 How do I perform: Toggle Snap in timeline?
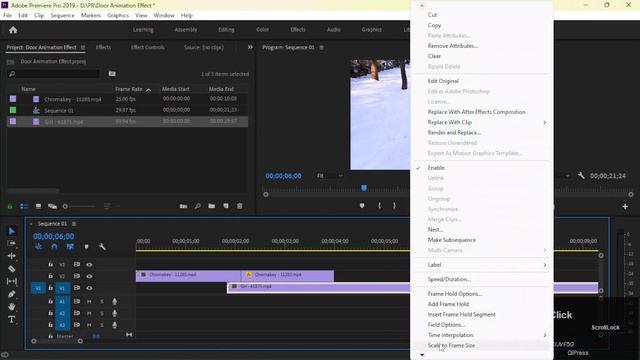54,247
